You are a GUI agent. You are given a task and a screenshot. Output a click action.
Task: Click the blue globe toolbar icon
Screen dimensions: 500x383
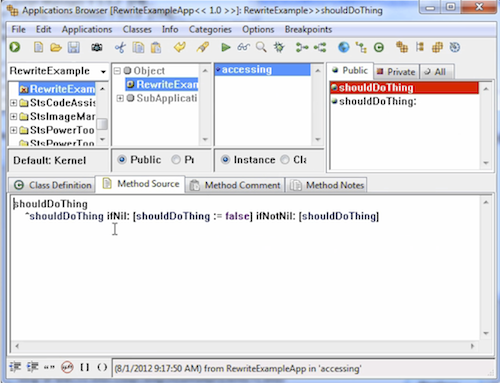coord(344,47)
